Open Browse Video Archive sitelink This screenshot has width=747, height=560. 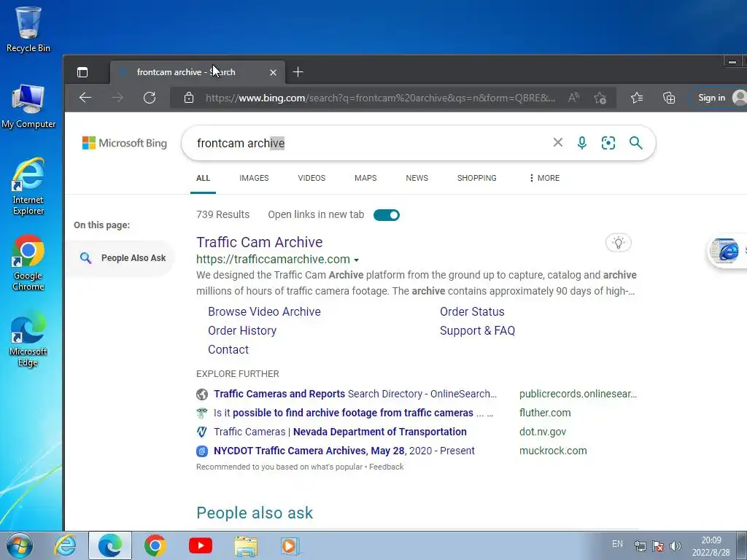[264, 311]
